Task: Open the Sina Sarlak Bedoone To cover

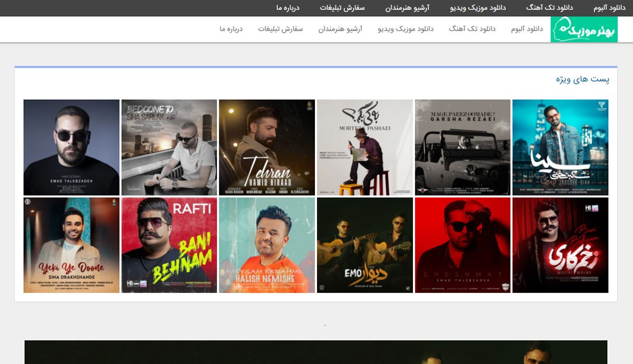Action: tap(169, 147)
